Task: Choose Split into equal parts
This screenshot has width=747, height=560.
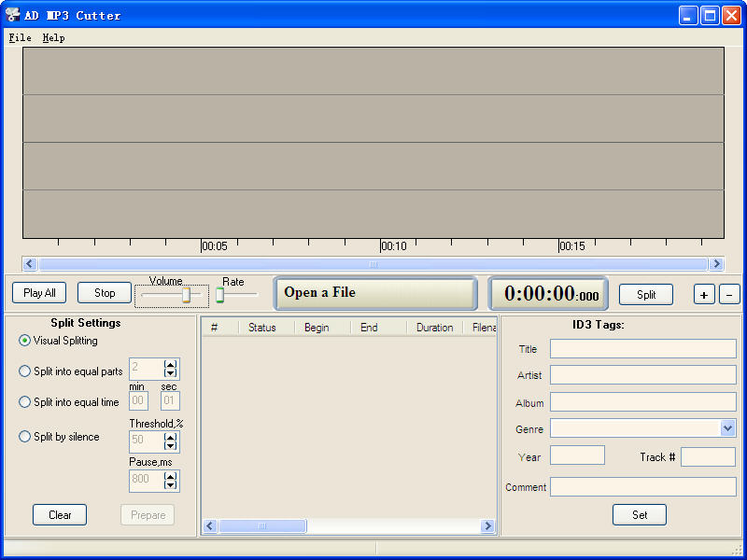Action: tap(25, 371)
